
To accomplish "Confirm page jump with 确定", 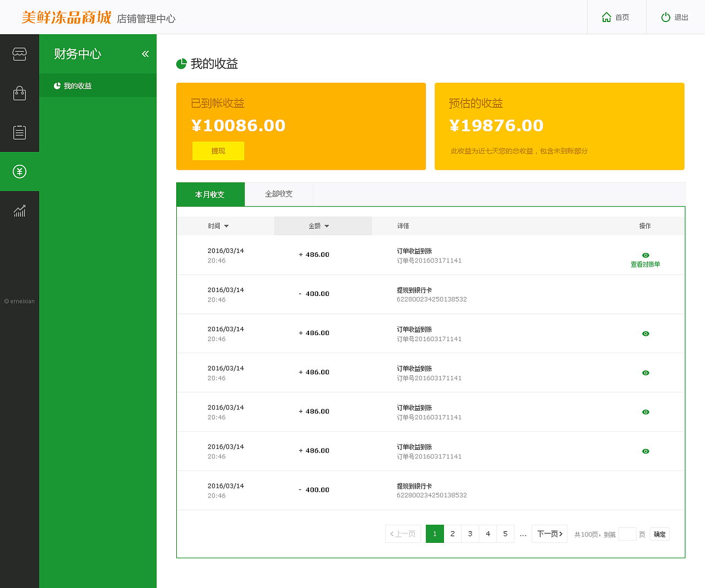I will [660, 534].
